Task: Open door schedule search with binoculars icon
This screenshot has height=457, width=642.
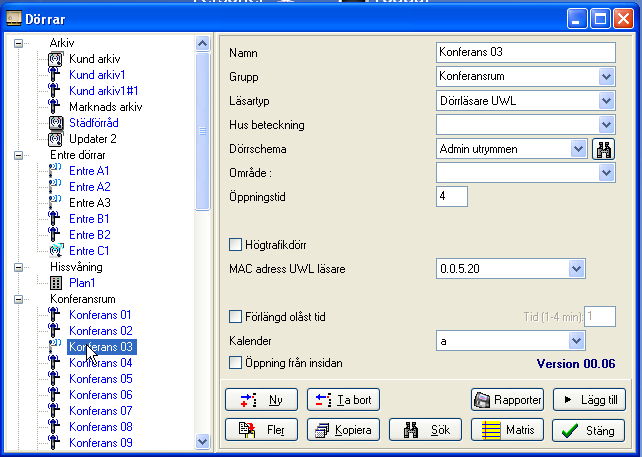Action: click(604, 149)
